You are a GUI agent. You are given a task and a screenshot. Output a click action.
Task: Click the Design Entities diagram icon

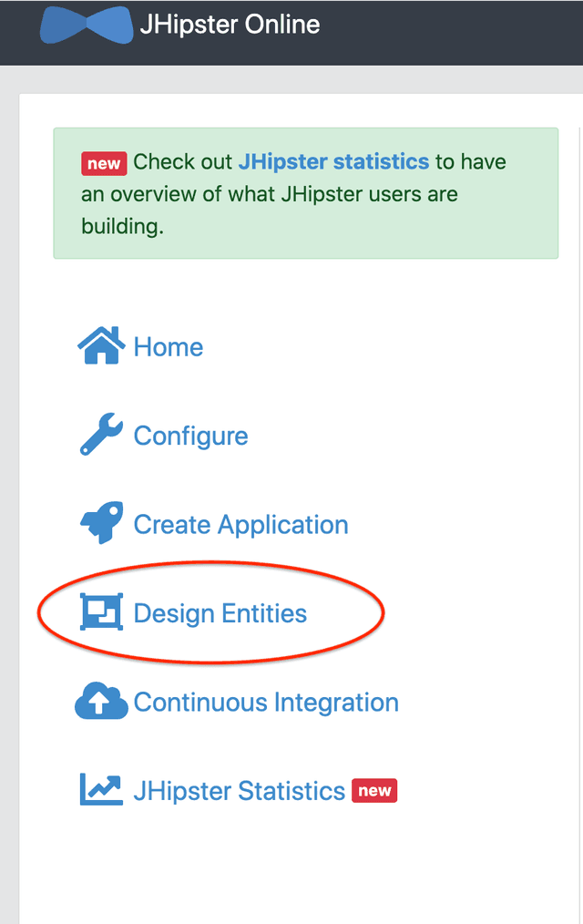[x=100, y=612]
